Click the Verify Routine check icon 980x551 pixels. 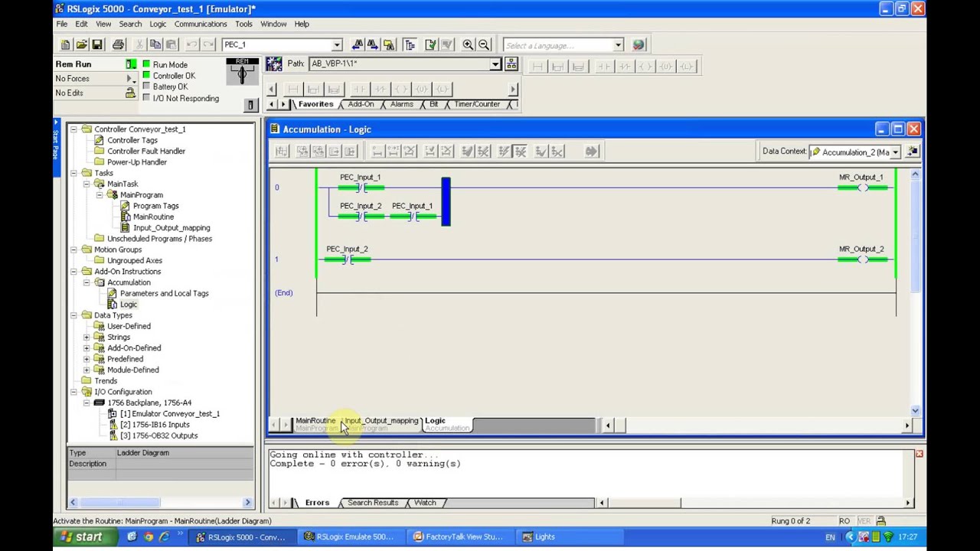point(430,45)
